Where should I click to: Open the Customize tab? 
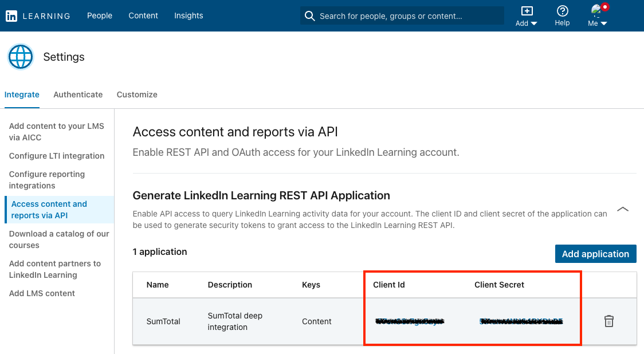click(x=136, y=95)
